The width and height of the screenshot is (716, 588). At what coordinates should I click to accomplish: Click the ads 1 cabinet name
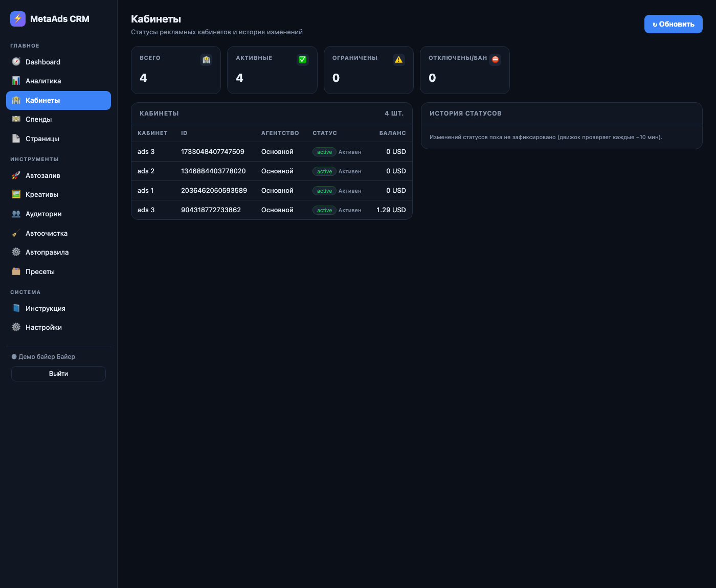click(x=145, y=191)
